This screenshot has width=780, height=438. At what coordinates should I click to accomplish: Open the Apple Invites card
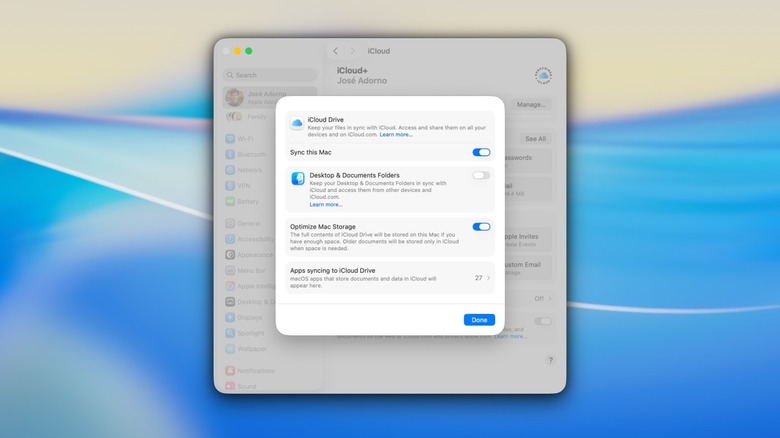point(527,239)
